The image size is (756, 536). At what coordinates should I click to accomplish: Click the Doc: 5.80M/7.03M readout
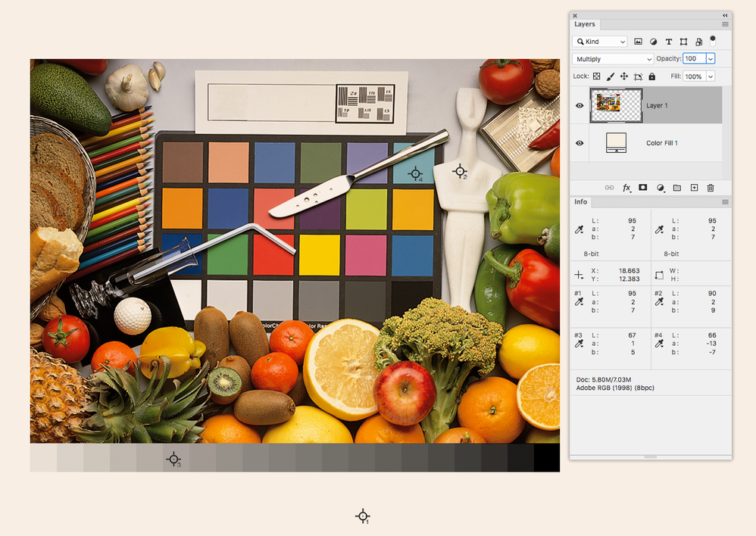604,380
